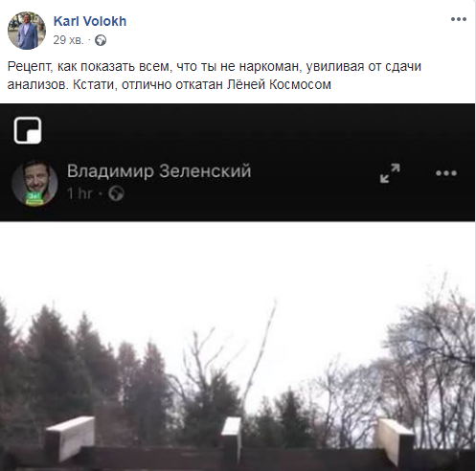Click the bare tree on the video's right
The height and width of the screenshot is (471, 476).
coord(434,367)
